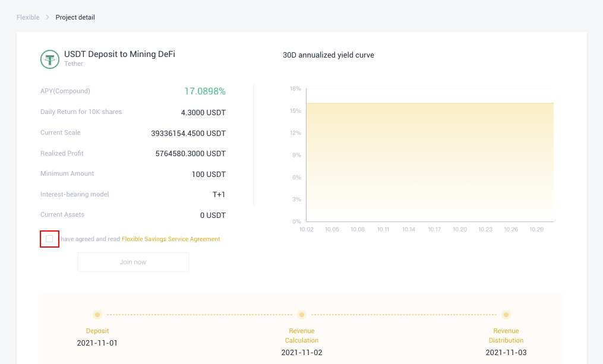603x364 pixels.
Task: Click the 18% label on chart y-axis
Action: (295, 89)
